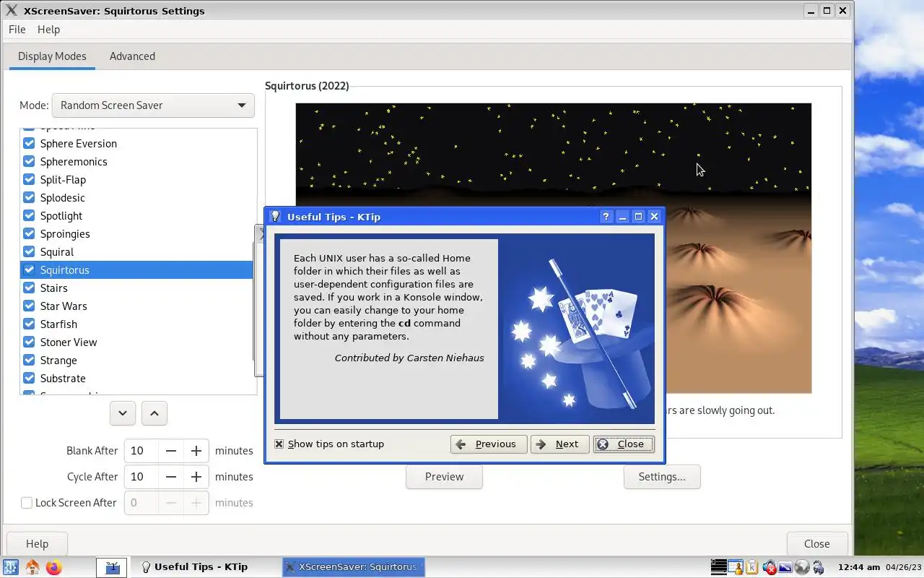The width and height of the screenshot is (924, 578).
Task: Open the muted volume tray icon
Action: [x=770, y=567]
